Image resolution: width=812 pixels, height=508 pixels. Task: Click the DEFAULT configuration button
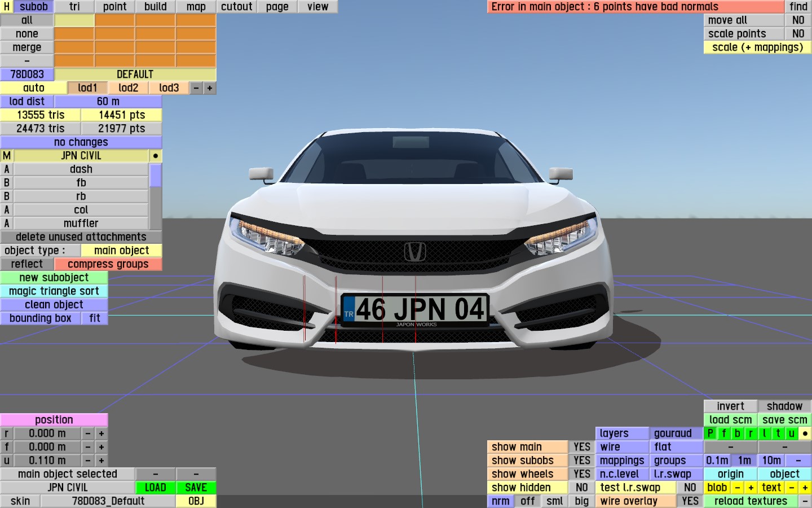[x=135, y=75]
